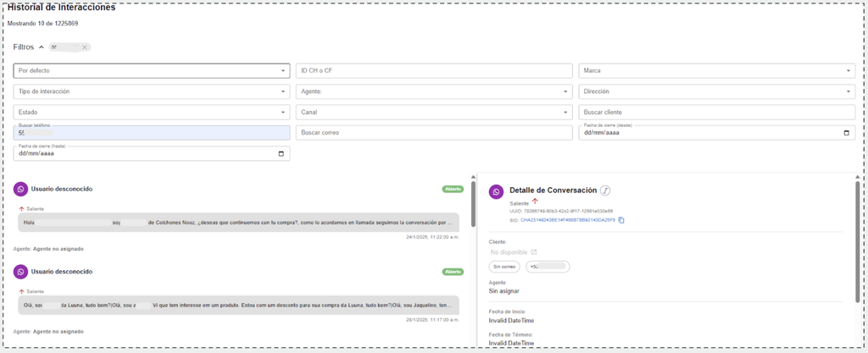
Task: Click WhatsApp icon of first conversation
Action: (x=21, y=189)
